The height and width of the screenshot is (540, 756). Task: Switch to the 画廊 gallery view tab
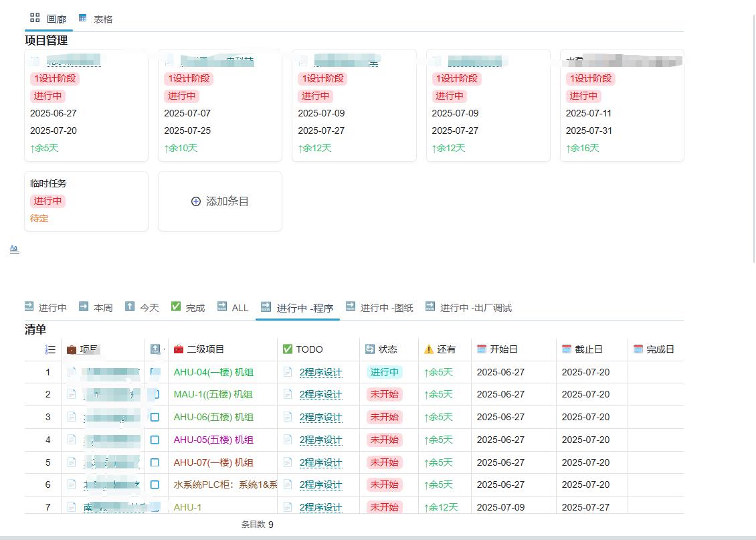pyautogui.click(x=49, y=19)
